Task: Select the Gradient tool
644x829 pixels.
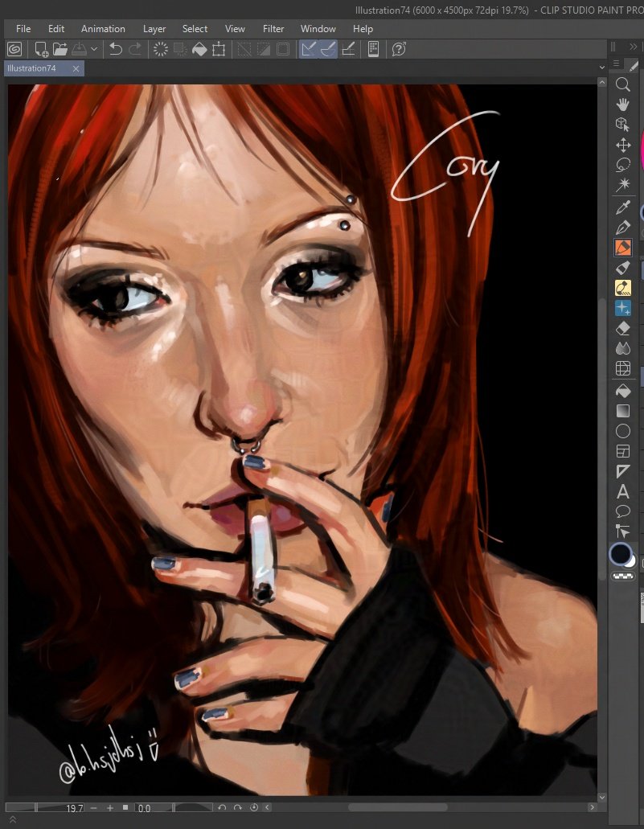Action: tap(623, 411)
